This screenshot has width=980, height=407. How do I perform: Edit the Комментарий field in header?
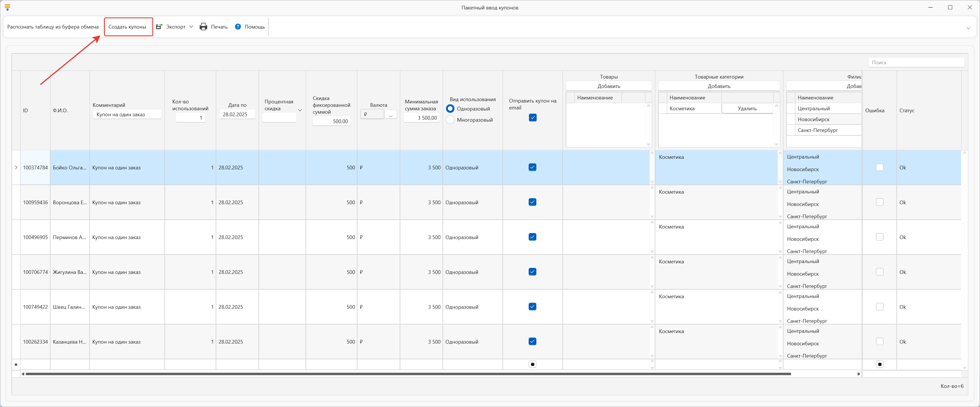[127, 114]
